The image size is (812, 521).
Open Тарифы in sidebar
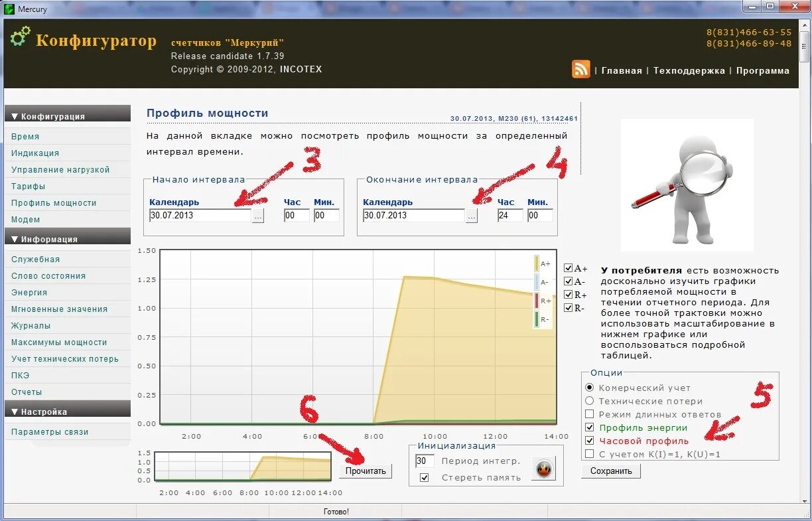pos(29,186)
